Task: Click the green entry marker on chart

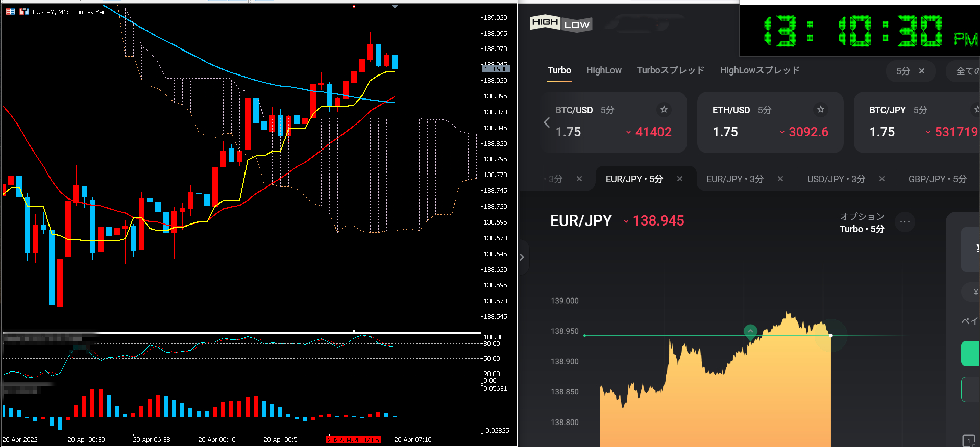Action: coord(750,331)
